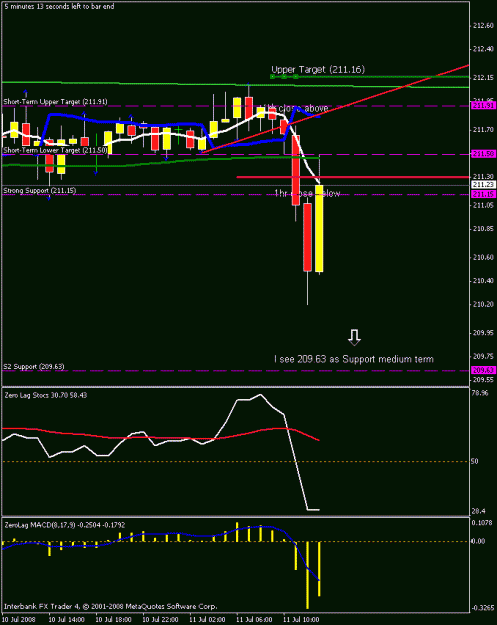497x625 pixels.
Task: Click the '10 Jul 14:00' time axis label
Action: point(67,619)
